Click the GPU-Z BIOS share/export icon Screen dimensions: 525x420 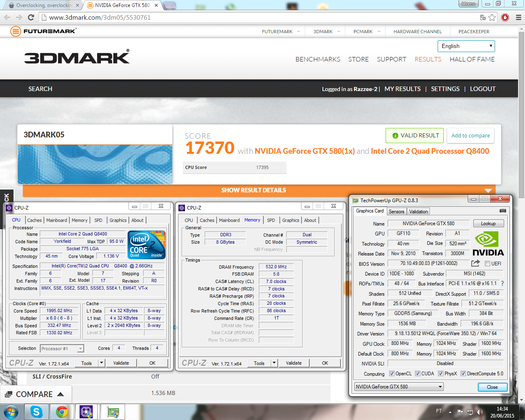click(476, 263)
